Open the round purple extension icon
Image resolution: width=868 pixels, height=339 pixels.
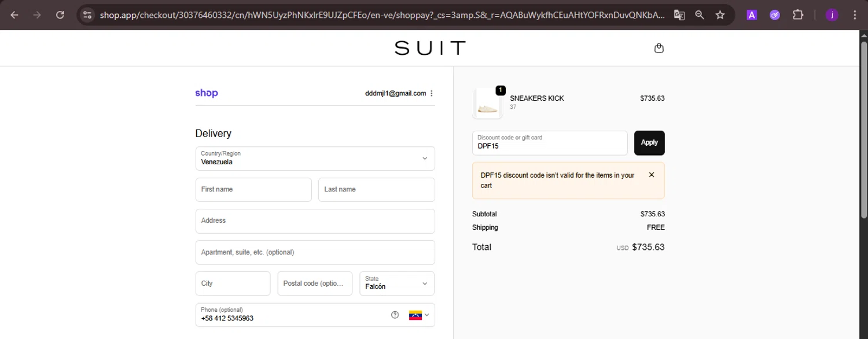775,15
